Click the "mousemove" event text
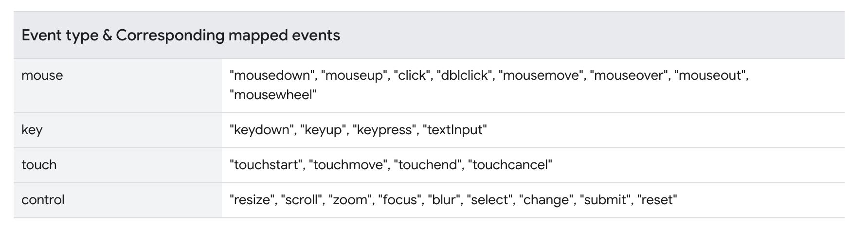Screen dimensions: 868x247 [x=542, y=75]
